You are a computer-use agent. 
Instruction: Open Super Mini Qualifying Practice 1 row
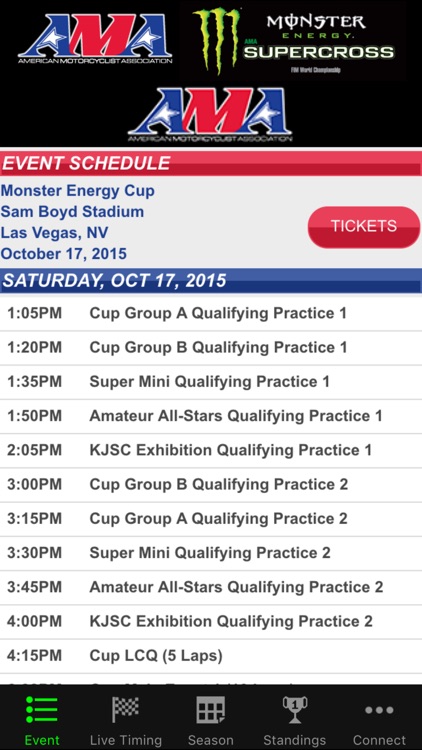(211, 382)
